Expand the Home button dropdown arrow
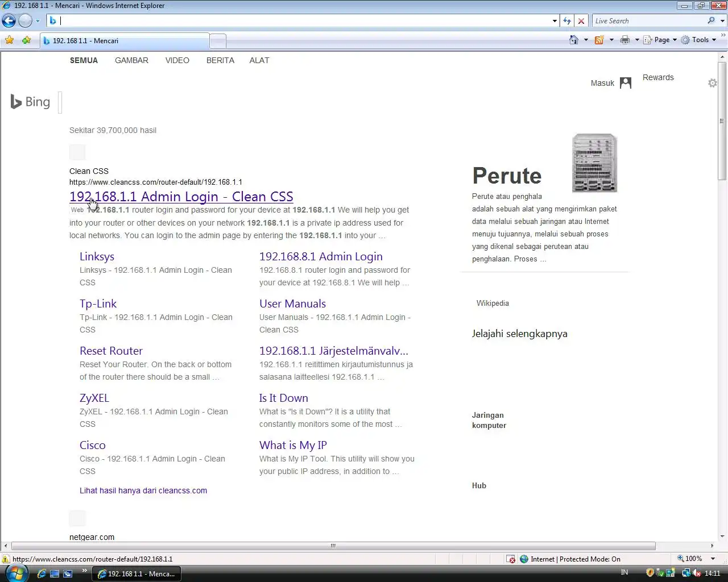This screenshot has width=728, height=582. [586, 40]
